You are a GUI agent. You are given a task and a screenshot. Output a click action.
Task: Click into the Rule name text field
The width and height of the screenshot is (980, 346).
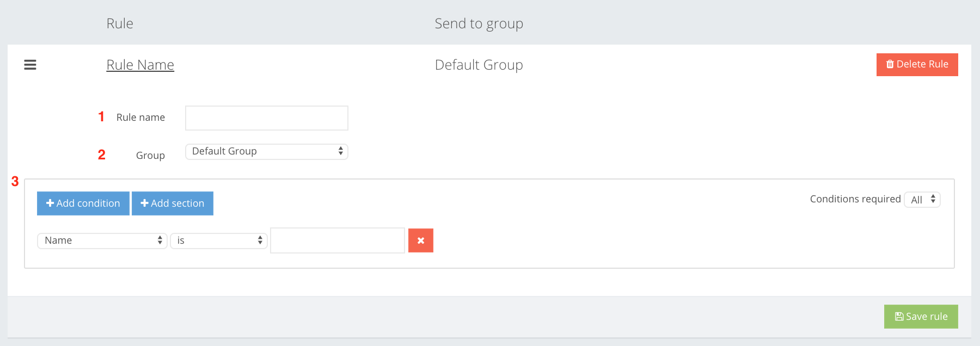pyautogui.click(x=267, y=118)
